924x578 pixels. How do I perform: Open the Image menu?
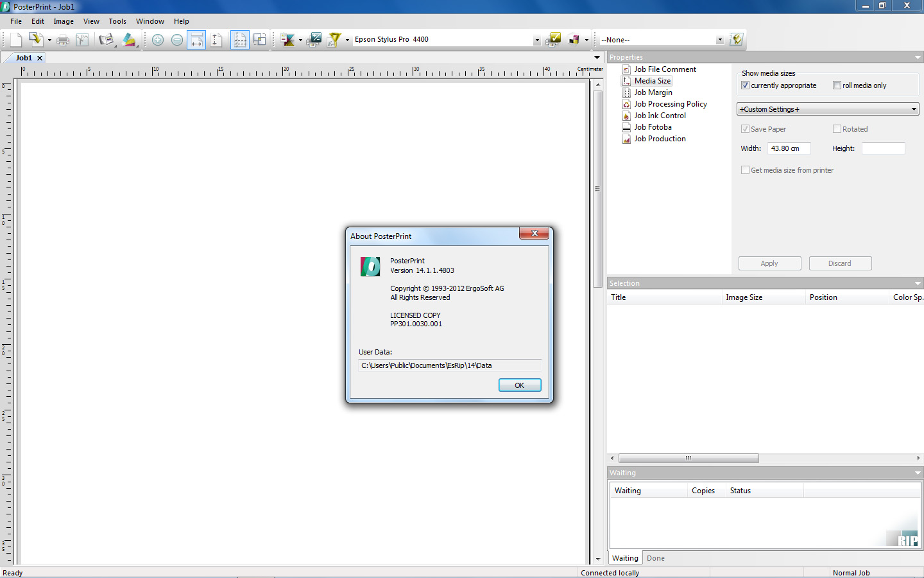(x=64, y=21)
